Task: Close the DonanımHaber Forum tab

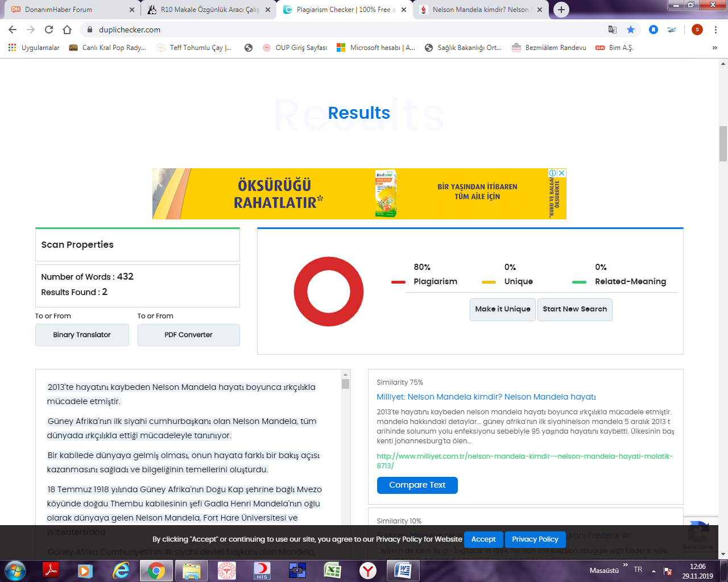Action: (132, 10)
